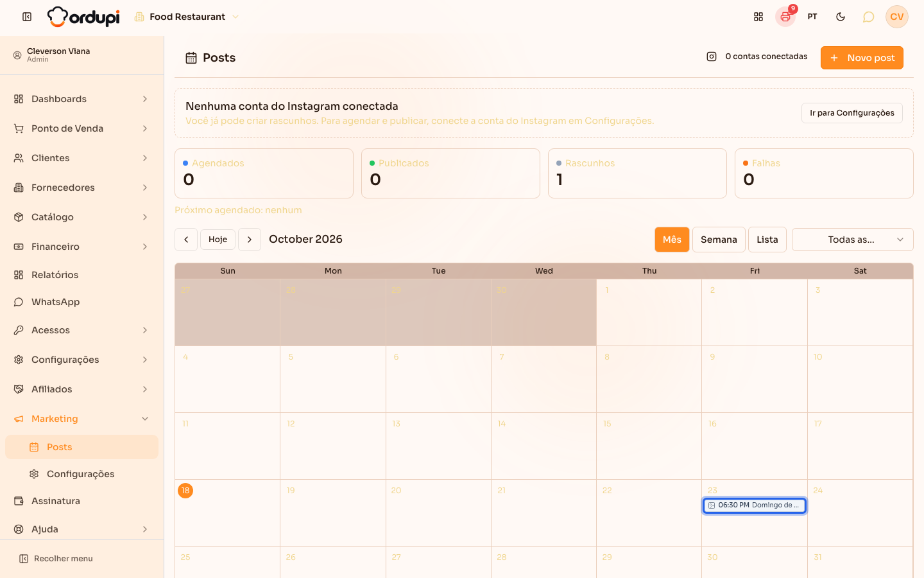Collapse the Marketing section
Screen dimensions: 924x578
(x=81, y=419)
